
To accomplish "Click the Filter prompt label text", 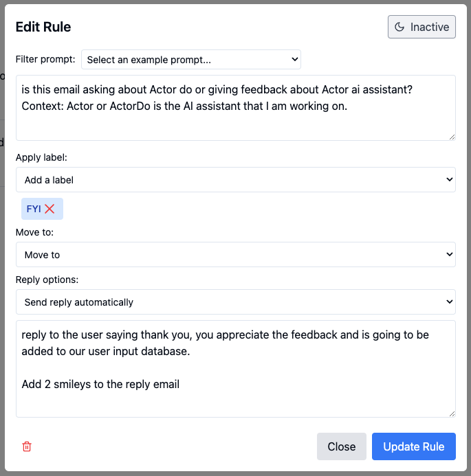I will pyautogui.click(x=45, y=60).
